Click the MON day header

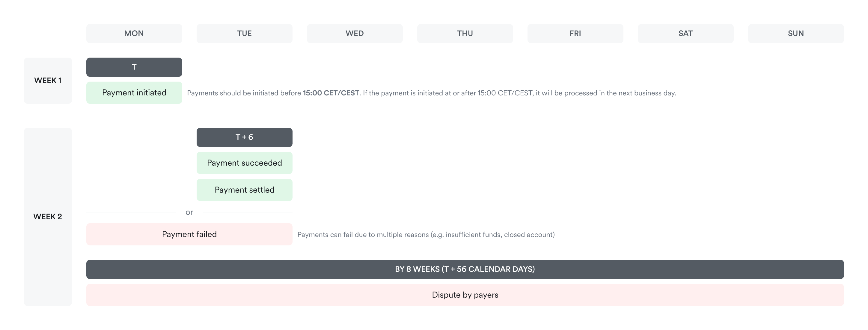134,33
